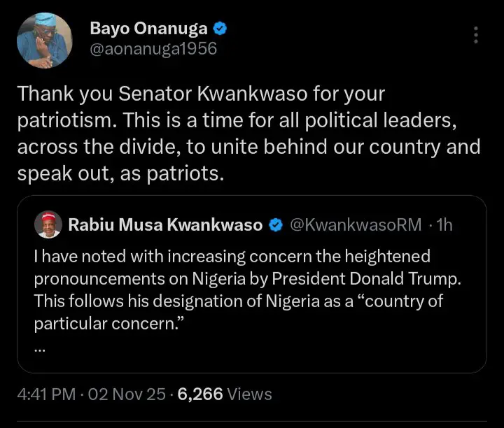This screenshot has width=504, height=428.
Task: Click the 4:41 PM post time
Action: pos(46,394)
